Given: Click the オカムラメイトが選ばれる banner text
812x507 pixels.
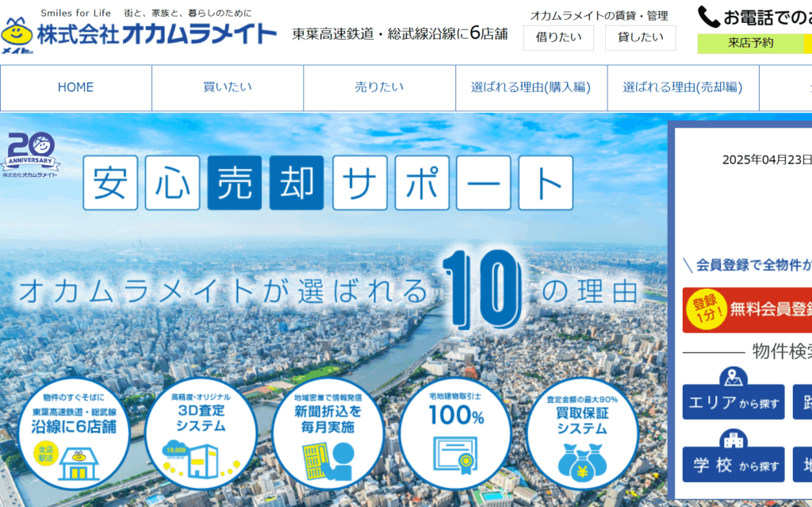Looking at the screenshot, I should tap(223, 291).
